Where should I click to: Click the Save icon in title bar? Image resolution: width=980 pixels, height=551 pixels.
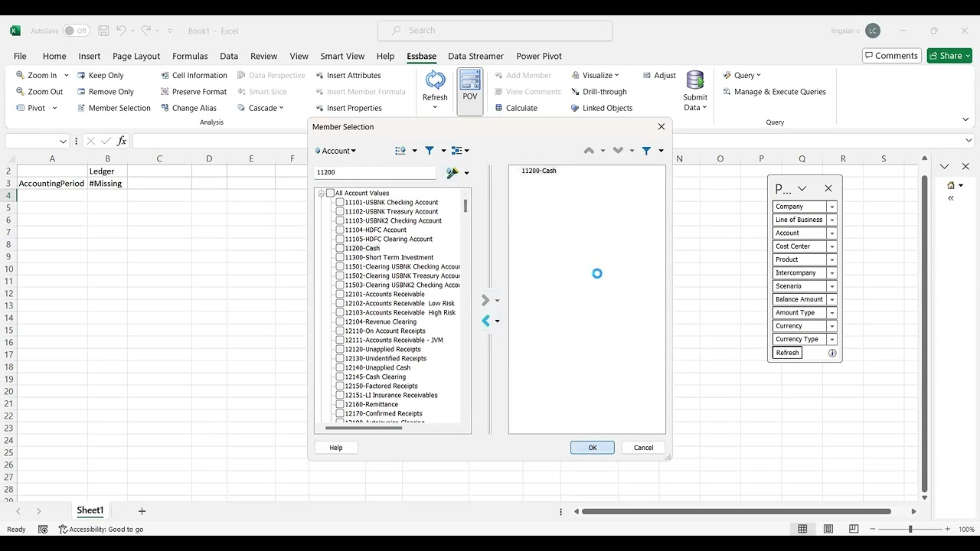tap(103, 31)
